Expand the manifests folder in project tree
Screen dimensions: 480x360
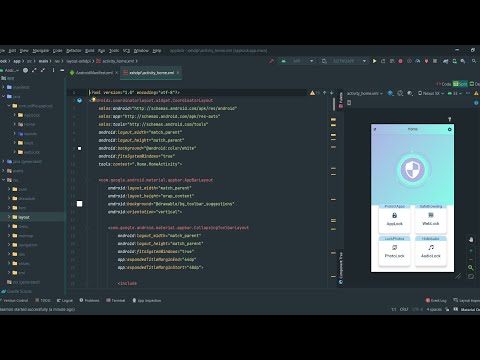point(3,87)
